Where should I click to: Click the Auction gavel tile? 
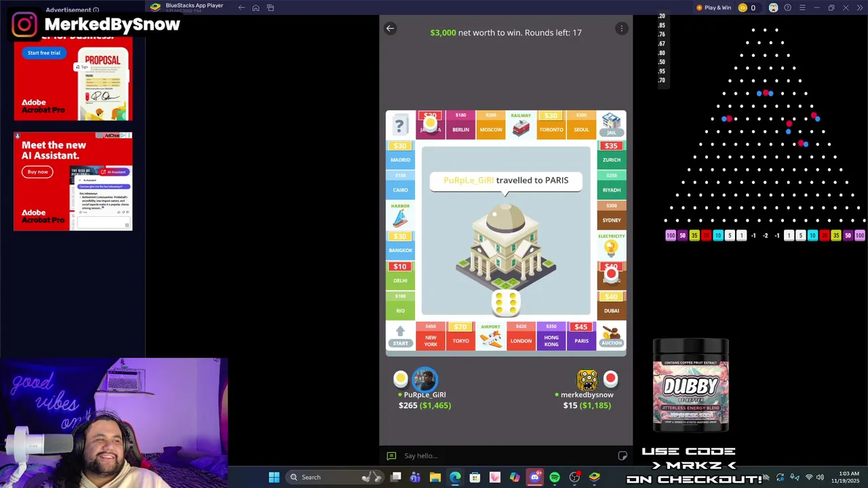pos(612,335)
